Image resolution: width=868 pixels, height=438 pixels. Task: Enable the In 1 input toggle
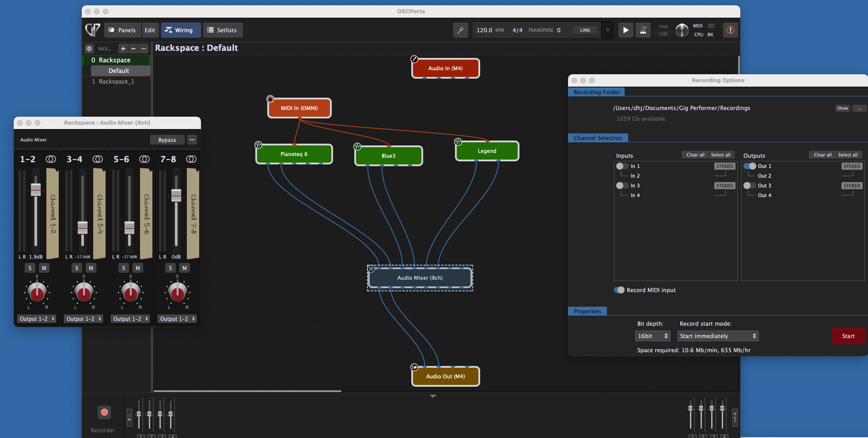pyautogui.click(x=622, y=166)
